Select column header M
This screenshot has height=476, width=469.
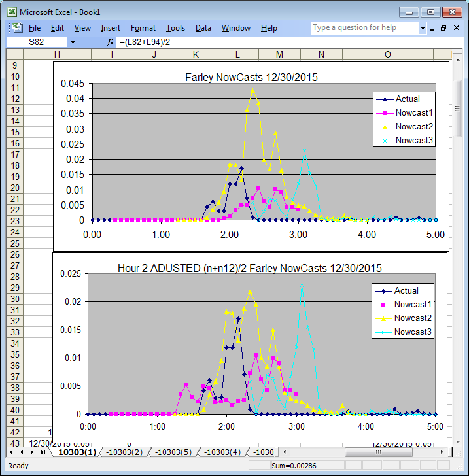click(x=279, y=54)
